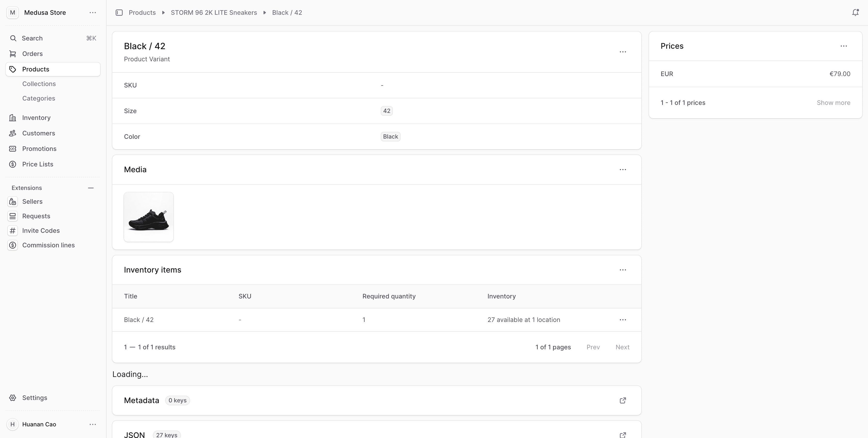868x438 pixels.
Task: Click the Inventory building icon in sidebar
Action: 13,117
